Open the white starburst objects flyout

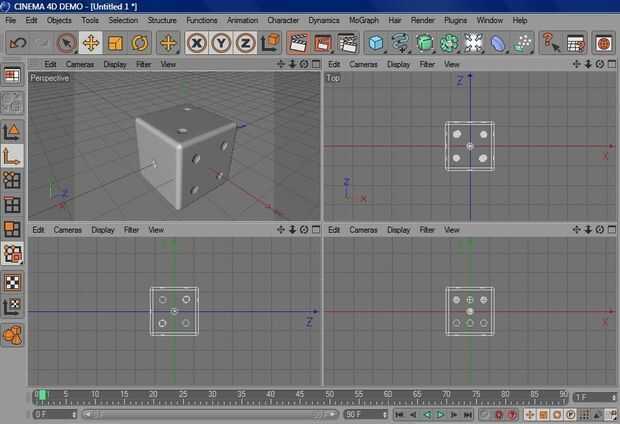[473, 43]
